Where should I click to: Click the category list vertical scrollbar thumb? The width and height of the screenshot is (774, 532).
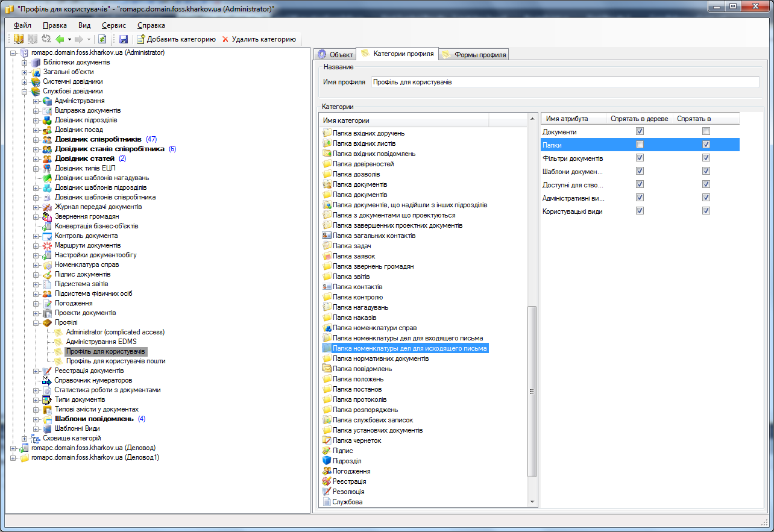pyautogui.click(x=532, y=392)
